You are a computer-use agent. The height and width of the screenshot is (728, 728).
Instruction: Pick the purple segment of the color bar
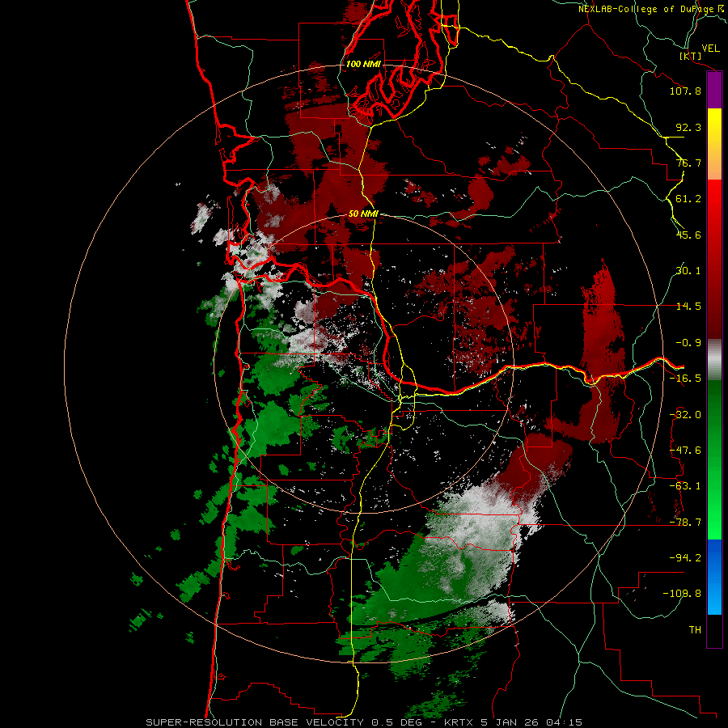[714, 90]
